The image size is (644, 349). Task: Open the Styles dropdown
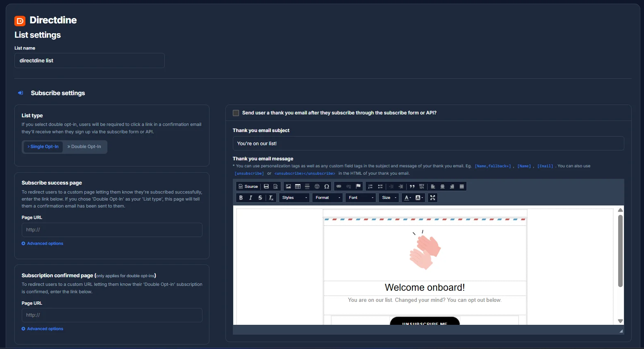pyautogui.click(x=294, y=198)
